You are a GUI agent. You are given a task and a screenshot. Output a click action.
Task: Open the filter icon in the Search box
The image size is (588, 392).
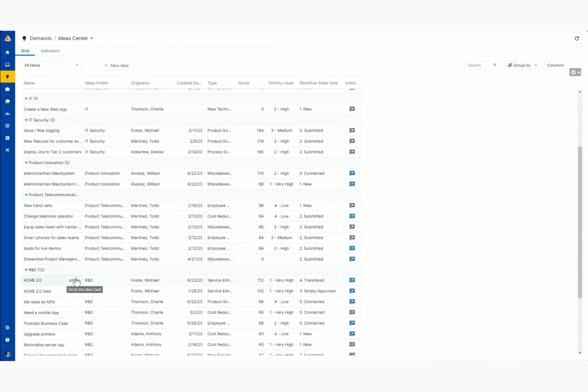click(x=495, y=65)
